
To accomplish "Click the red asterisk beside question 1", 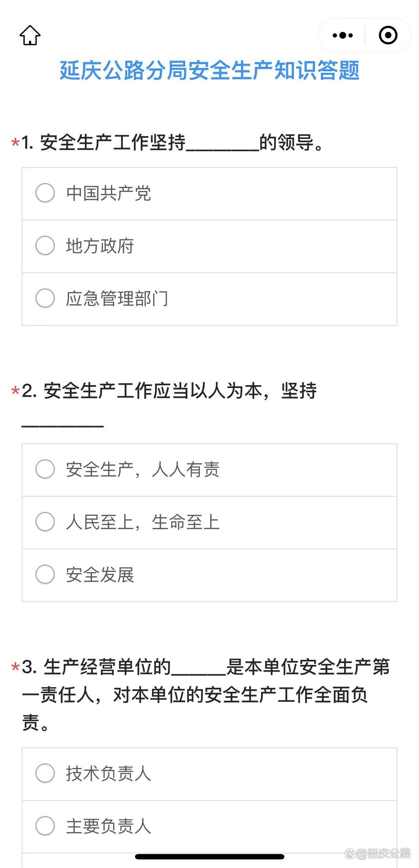I will tap(15, 143).
